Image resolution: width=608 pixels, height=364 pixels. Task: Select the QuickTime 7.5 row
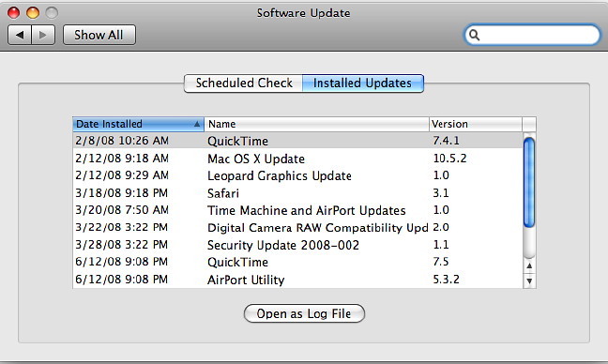click(297, 262)
